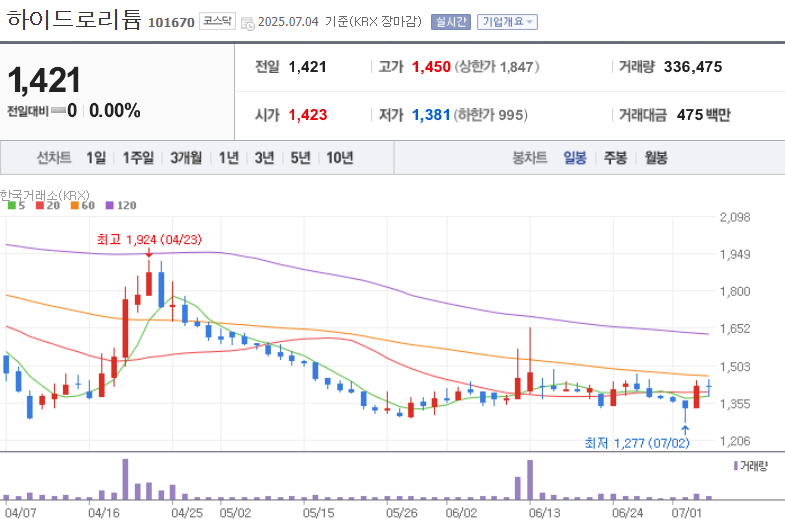Click the green 5-day moving average swatch

point(12,205)
